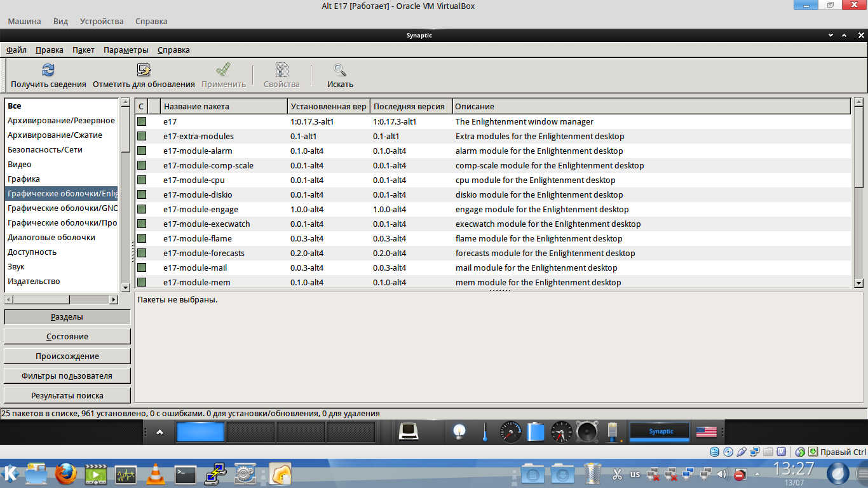Click the Результаты поиска button

coord(67,395)
